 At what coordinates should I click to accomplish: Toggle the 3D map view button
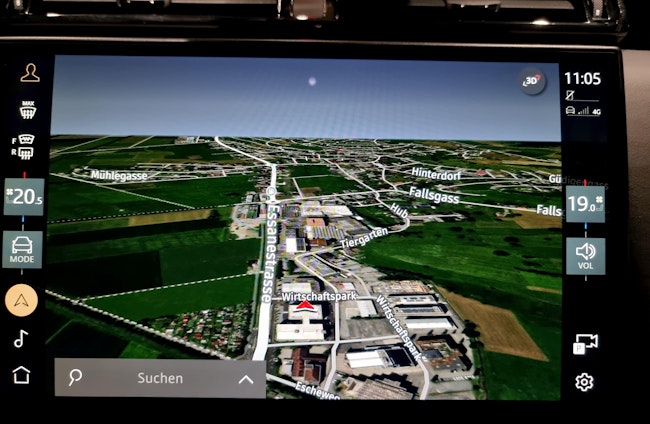point(532,82)
